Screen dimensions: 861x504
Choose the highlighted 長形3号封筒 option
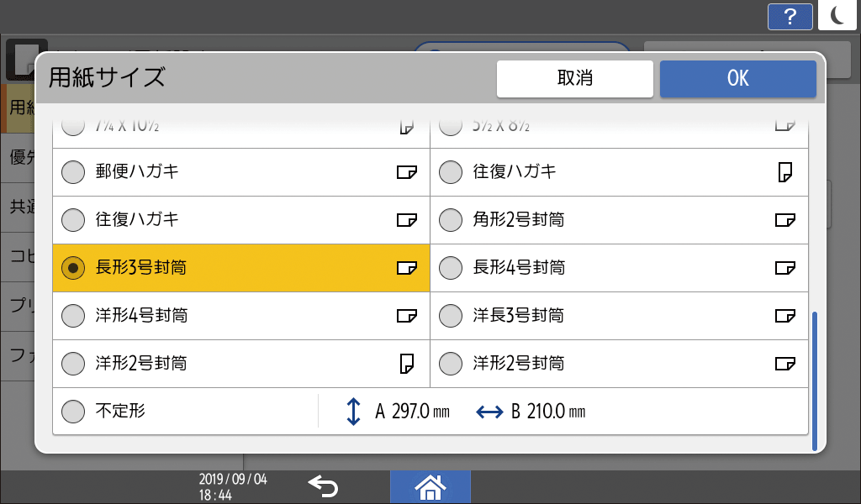point(74,268)
